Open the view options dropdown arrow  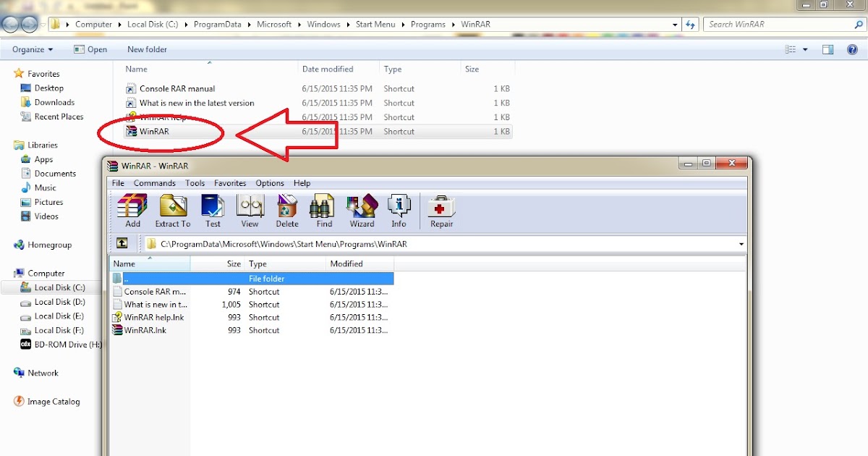(x=807, y=49)
